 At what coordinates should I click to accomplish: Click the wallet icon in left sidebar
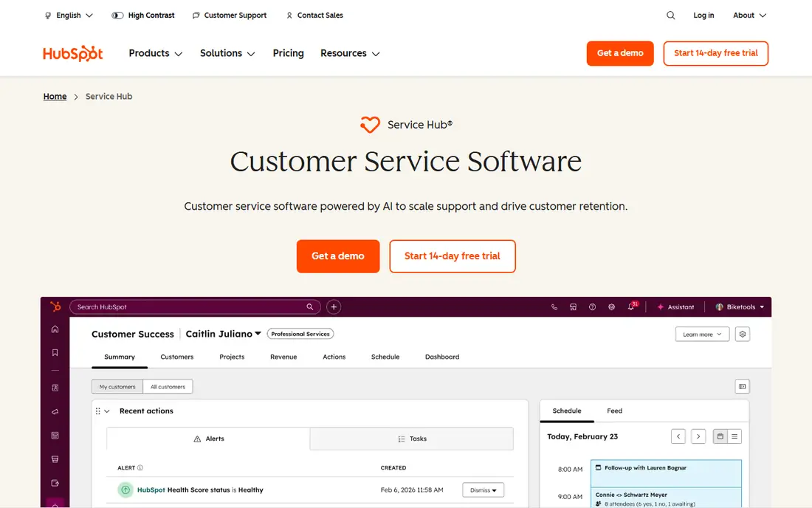55,483
